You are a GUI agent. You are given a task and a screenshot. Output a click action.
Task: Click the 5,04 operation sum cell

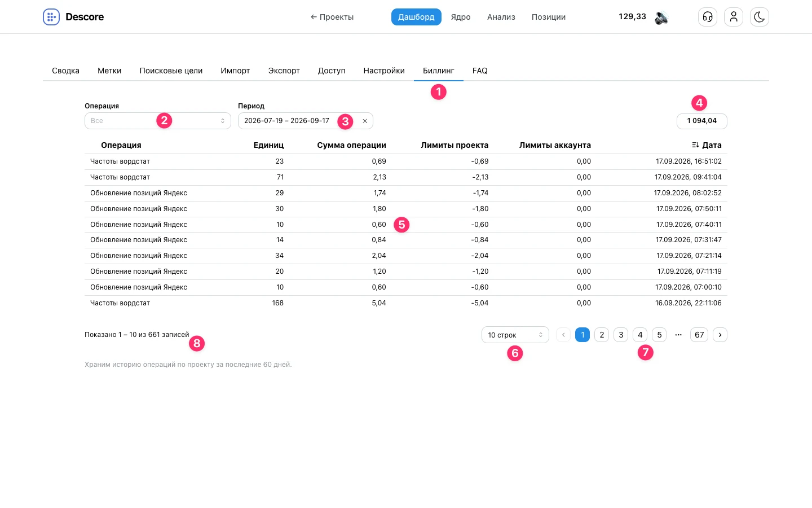[379, 303]
